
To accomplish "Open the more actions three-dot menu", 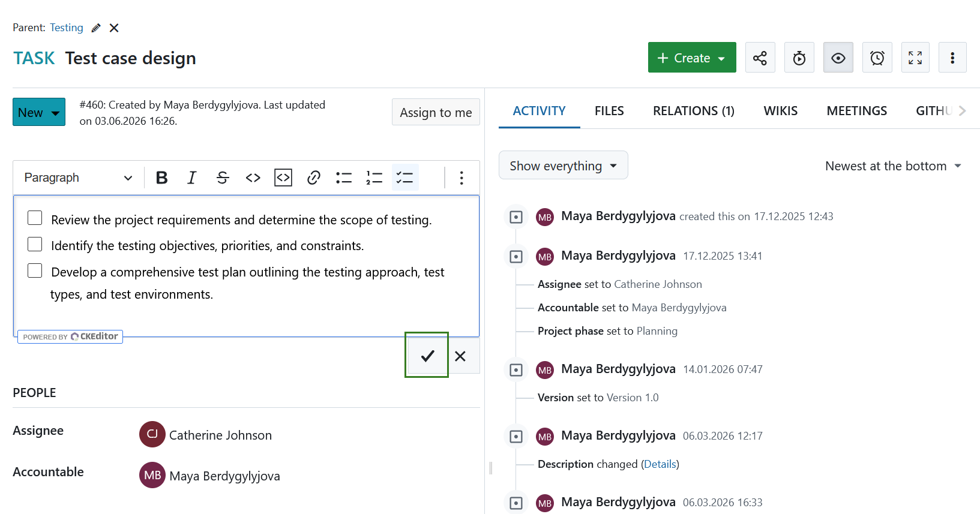I will click(952, 58).
